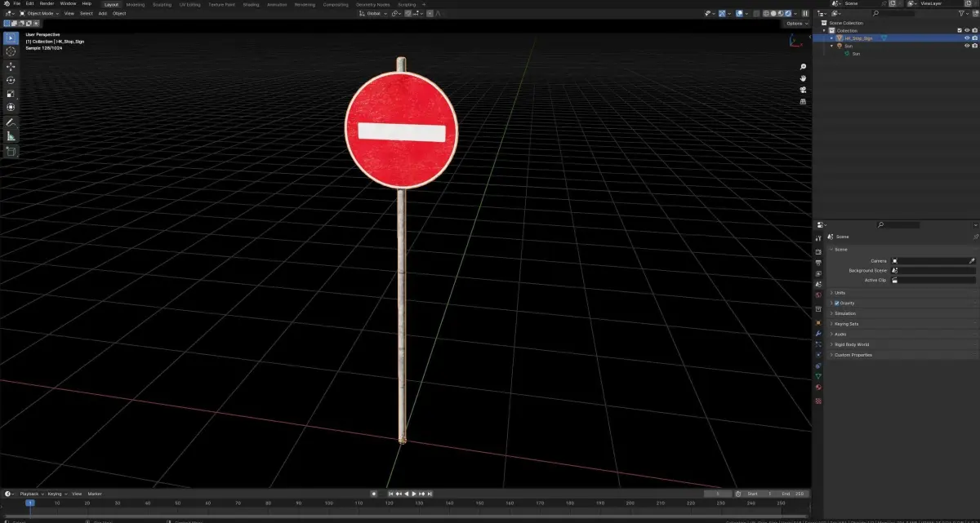The image size is (980, 523).
Task: Toggle the camera view icon
Action: 803,90
